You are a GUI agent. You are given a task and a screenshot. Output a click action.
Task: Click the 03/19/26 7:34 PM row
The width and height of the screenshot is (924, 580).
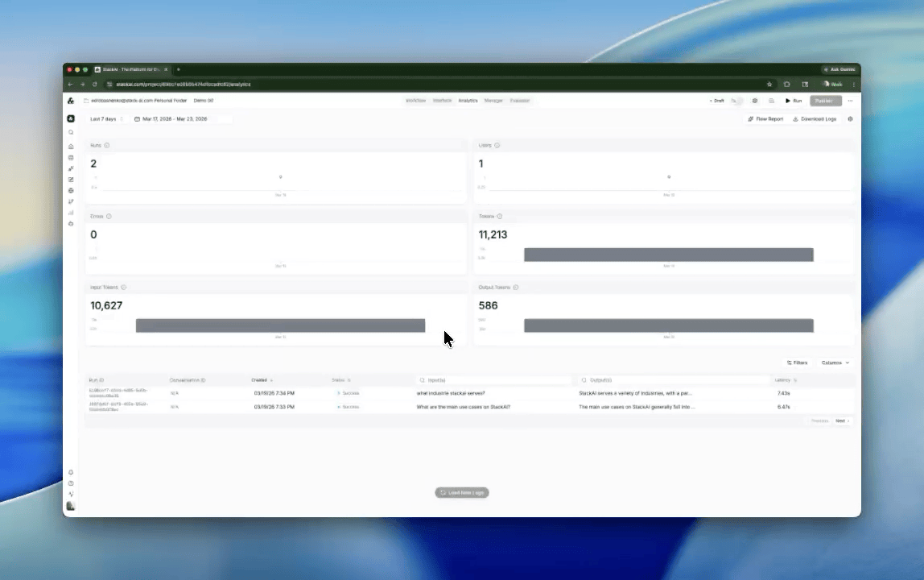(469, 393)
